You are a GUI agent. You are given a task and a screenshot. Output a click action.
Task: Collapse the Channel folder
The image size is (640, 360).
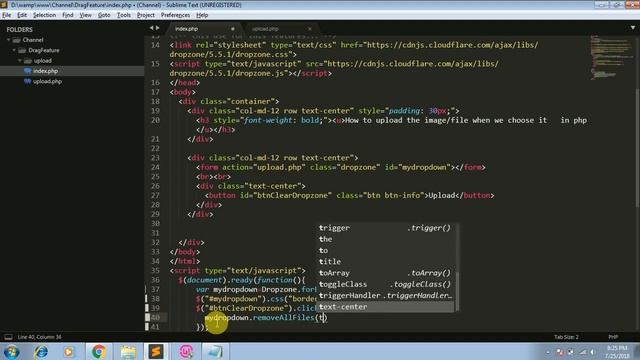pos(9,40)
